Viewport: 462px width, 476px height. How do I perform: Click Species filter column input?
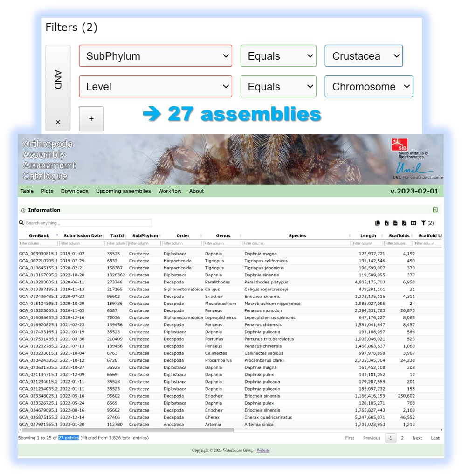297,243
